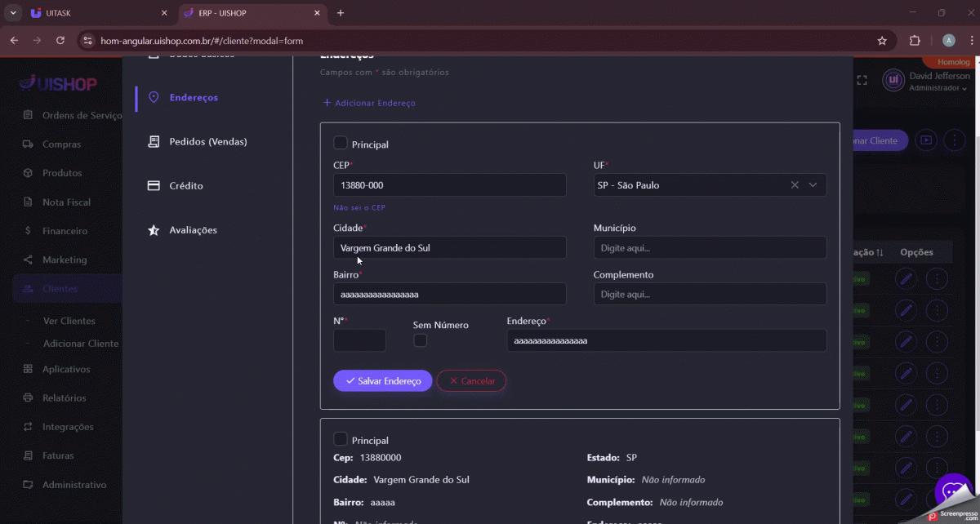The height and width of the screenshot is (524, 980).
Task: Click the Município input field
Action: 709,248
